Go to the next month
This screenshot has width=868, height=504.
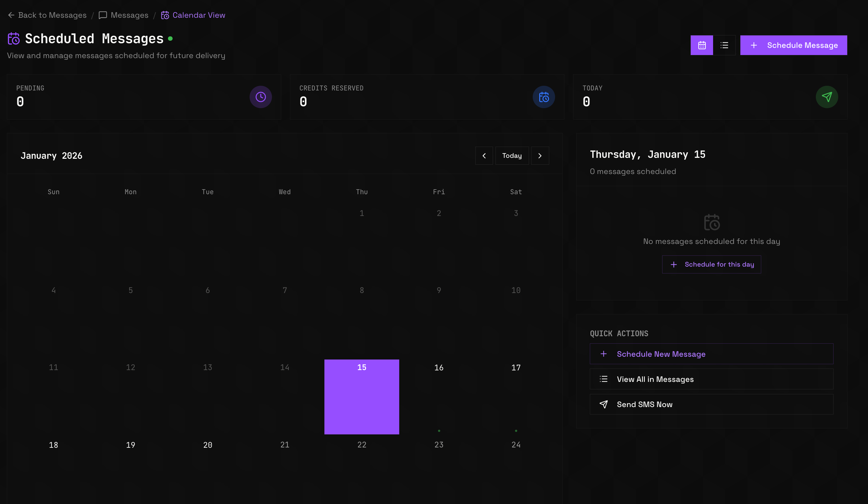point(540,155)
